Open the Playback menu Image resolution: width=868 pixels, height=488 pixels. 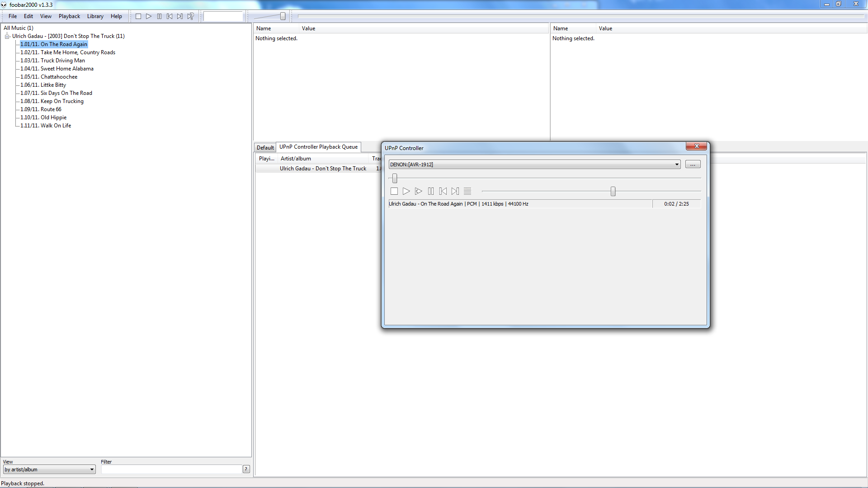coord(69,16)
